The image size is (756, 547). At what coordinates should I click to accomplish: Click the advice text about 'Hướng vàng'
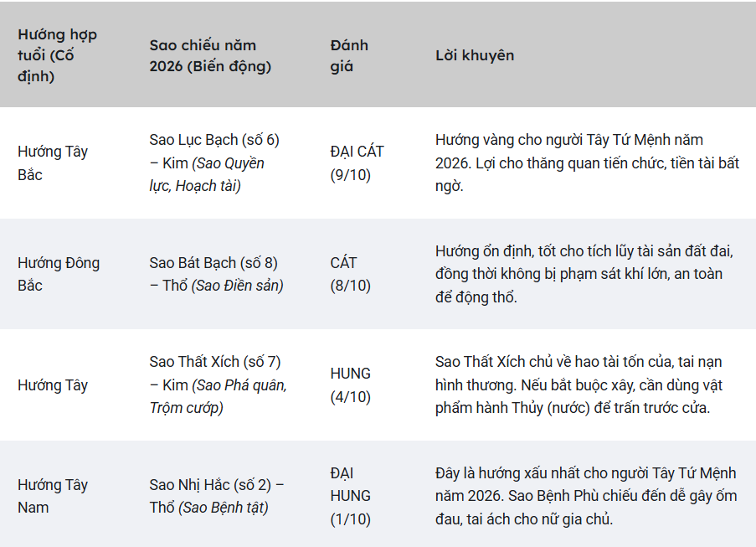(587, 163)
